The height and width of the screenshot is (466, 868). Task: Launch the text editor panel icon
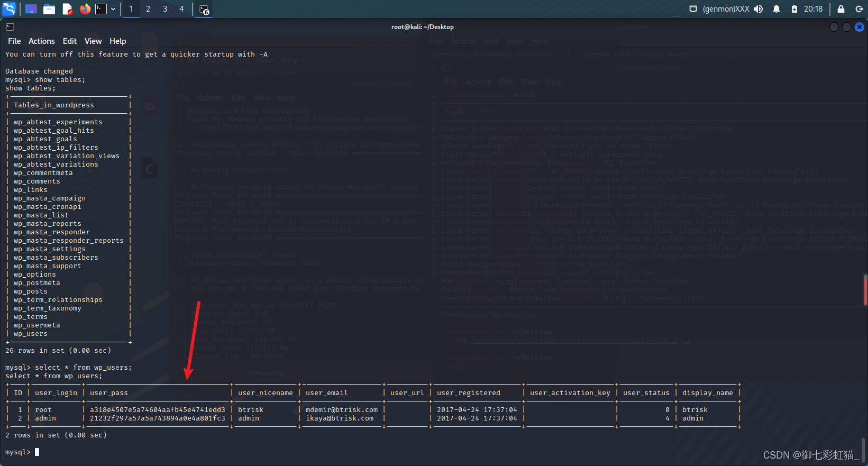(67, 9)
